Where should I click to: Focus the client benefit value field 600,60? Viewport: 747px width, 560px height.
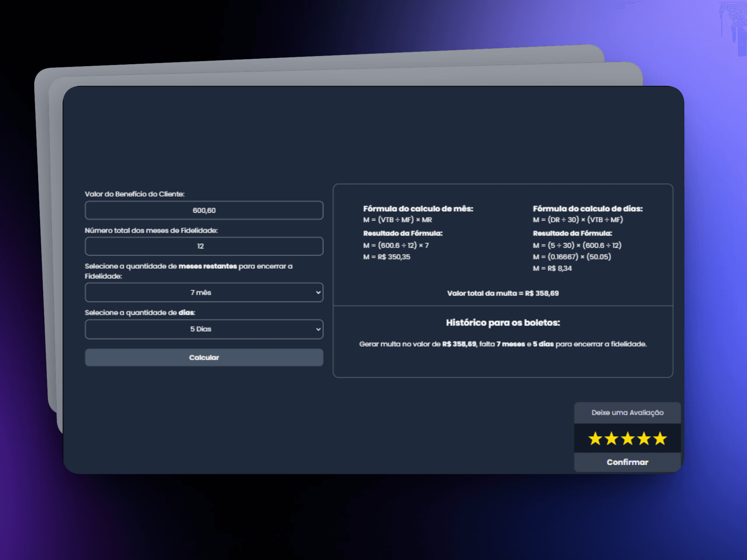[x=204, y=210]
